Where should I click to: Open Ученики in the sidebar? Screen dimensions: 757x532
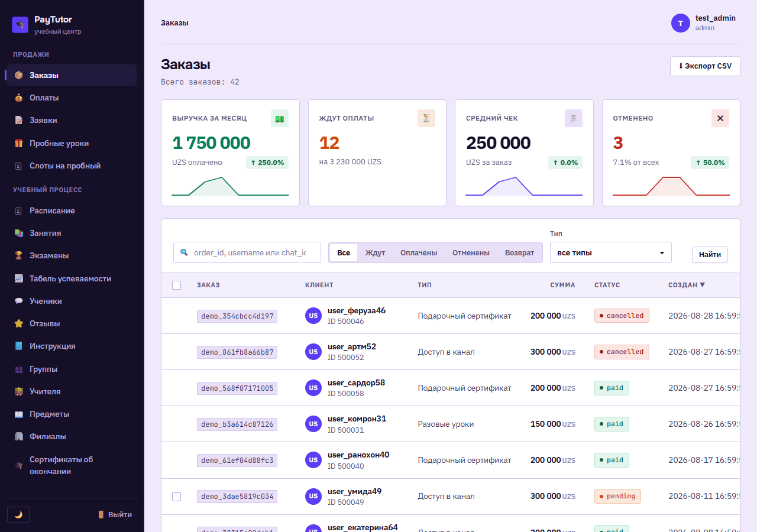coord(72,301)
